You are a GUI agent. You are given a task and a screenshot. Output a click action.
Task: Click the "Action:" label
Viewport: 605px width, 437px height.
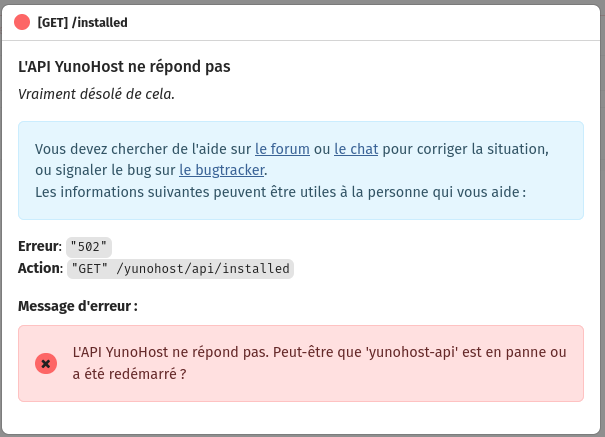point(41,268)
